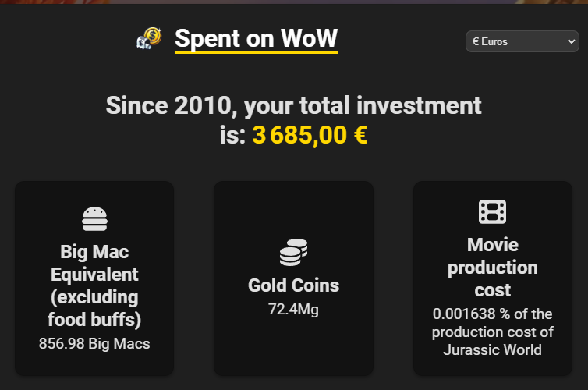588x390 pixels.
Task: Click the 72.4Mg gold value text
Action: (x=294, y=310)
